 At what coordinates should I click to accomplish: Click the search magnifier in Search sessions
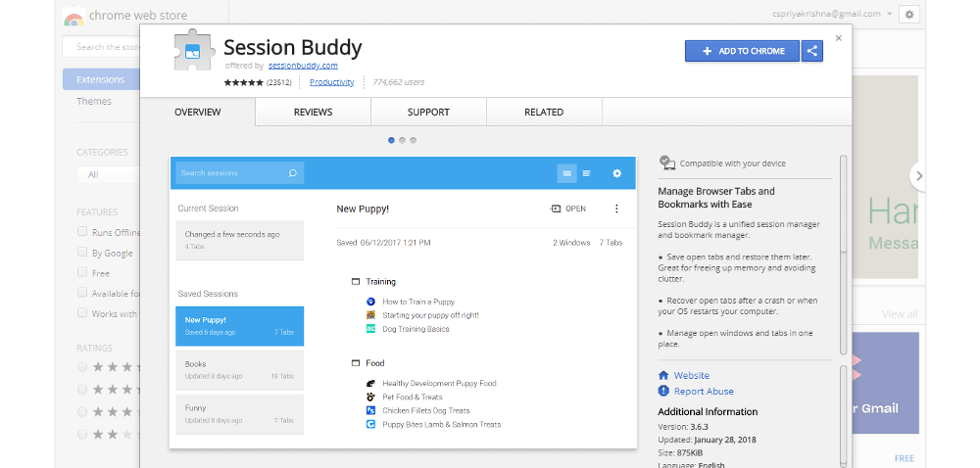(292, 173)
